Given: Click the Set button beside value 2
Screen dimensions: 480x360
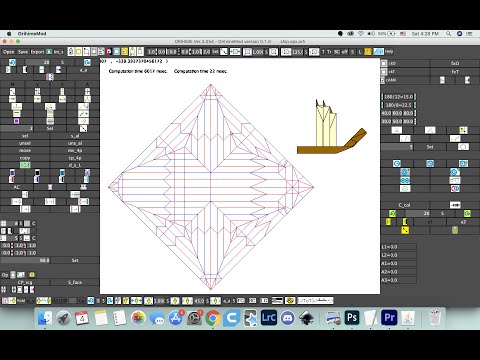Looking at the screenshot, I should point(50,128).
